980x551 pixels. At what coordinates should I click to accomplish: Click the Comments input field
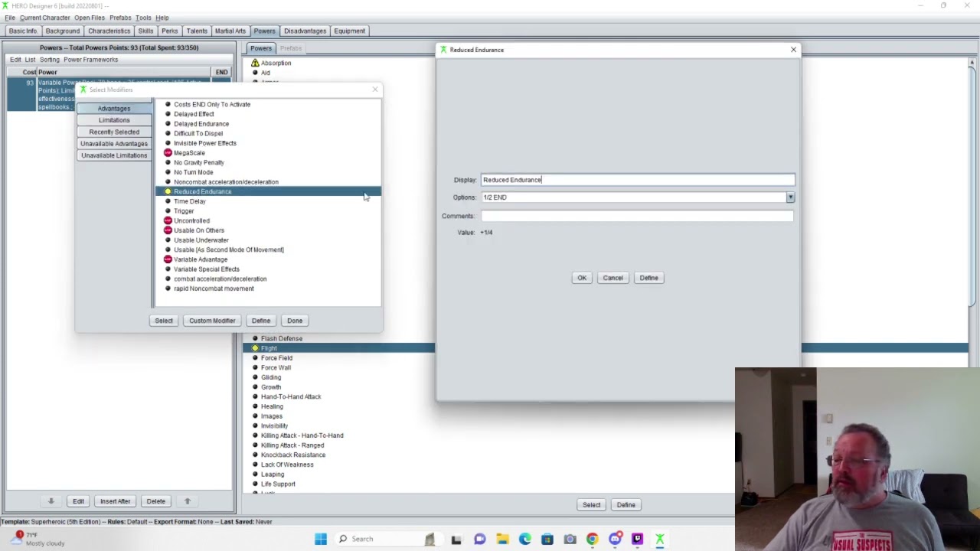[638, 216]
